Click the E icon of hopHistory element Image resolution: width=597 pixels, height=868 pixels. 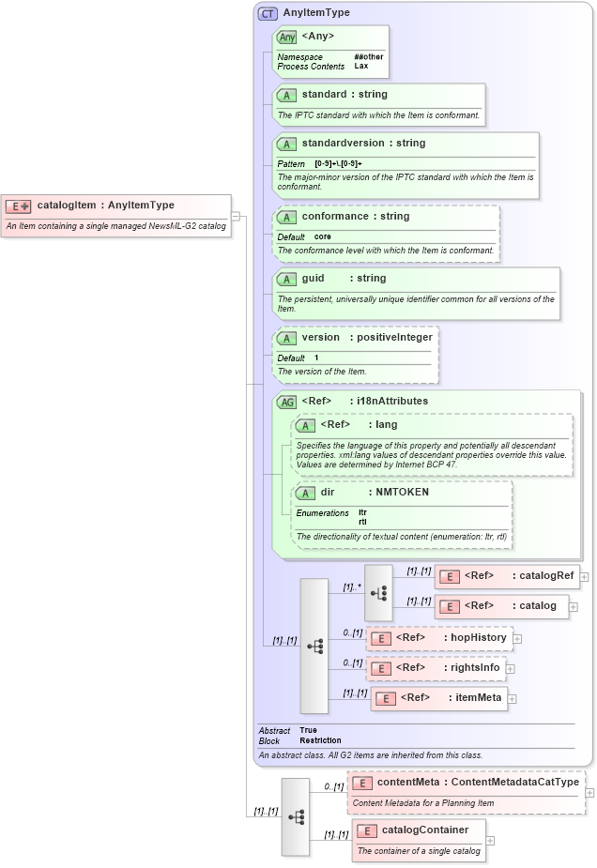[381, 639]
